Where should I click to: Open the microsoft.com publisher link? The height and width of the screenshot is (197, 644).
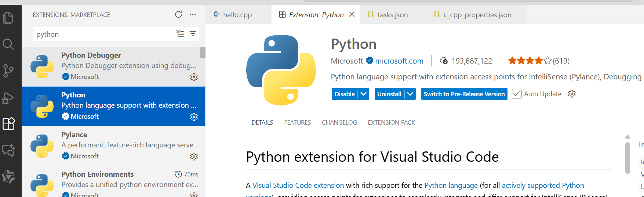(x=399, y=61)
